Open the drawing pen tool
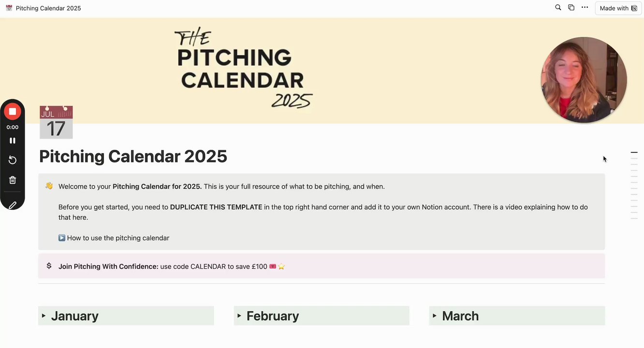Viewport: 644px width, 348px height. [13, 205]
